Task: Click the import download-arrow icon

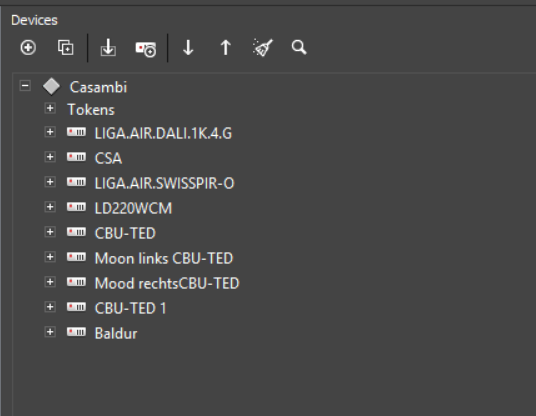Action: click(108, 48)
